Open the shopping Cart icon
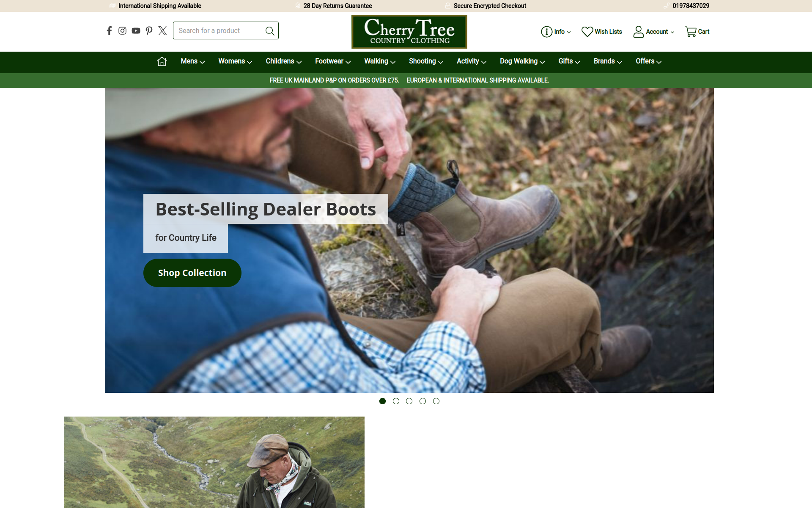 tap(697, 32)
